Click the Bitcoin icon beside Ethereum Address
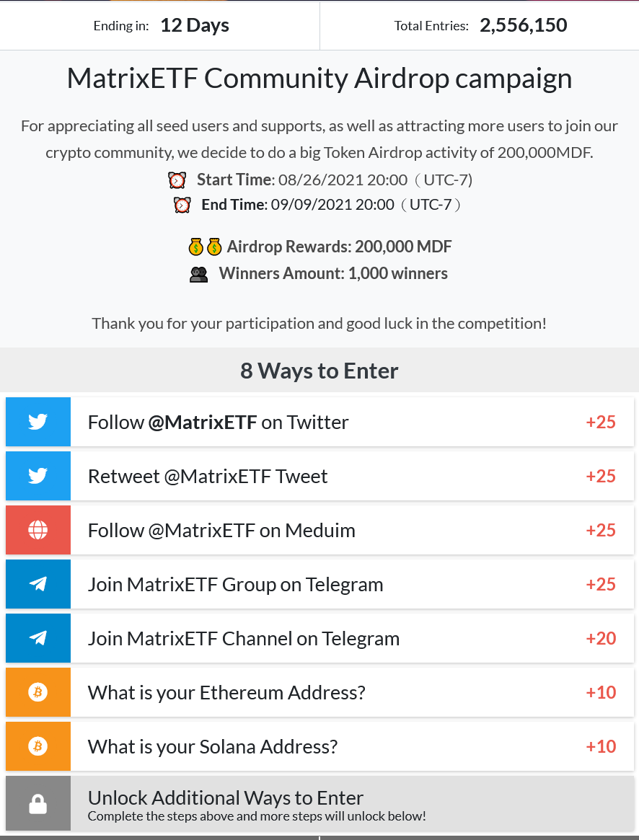Viewport: 639px width, 840px height. [x=38, y=692]
